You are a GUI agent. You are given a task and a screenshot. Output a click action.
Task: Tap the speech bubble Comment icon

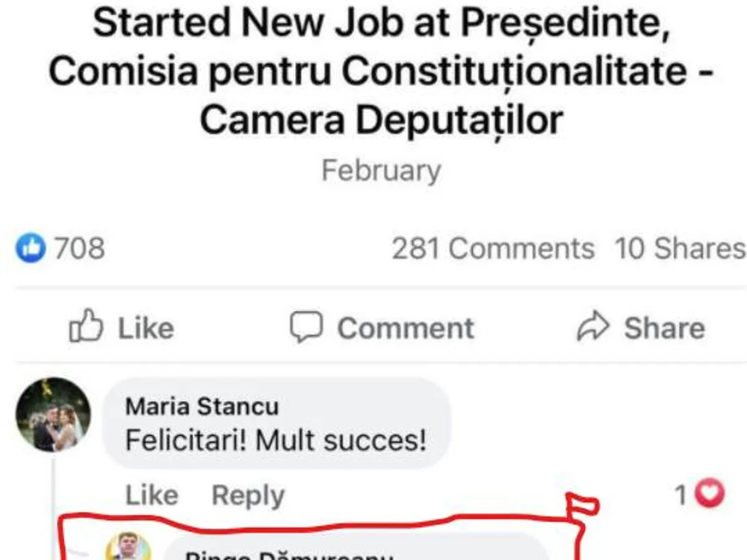point(306,327)
